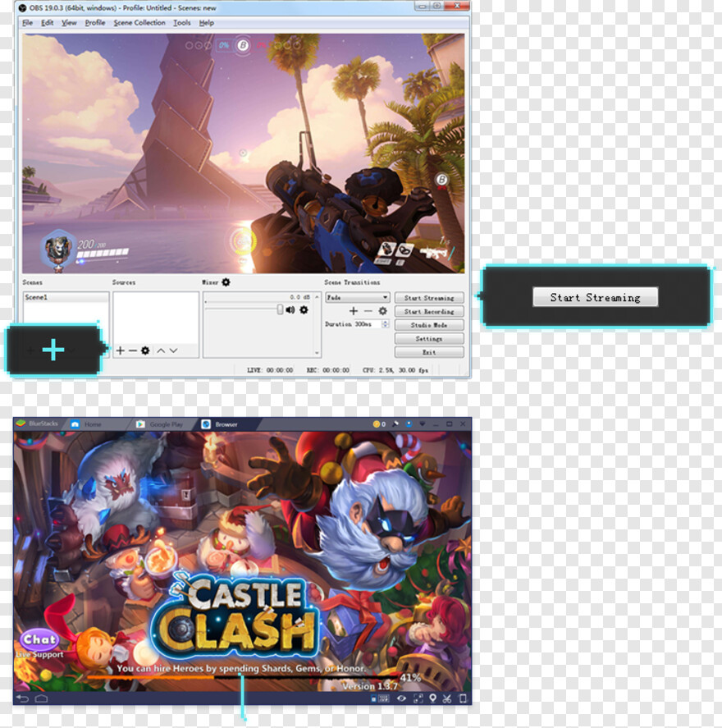Add a new source in Sources panel

click(120, 350)
